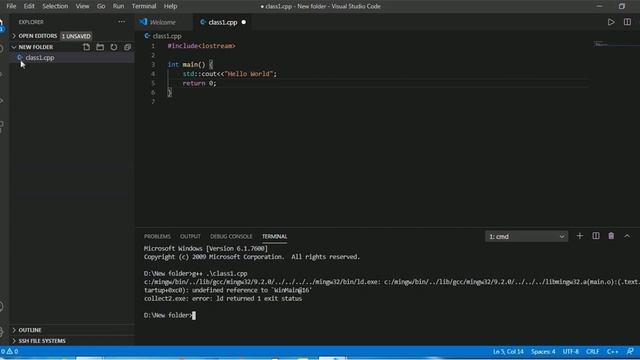The width and height of the screenshot is (640, 360).
Task: Open the Terminal menu
Action: (x=144, y=6)
